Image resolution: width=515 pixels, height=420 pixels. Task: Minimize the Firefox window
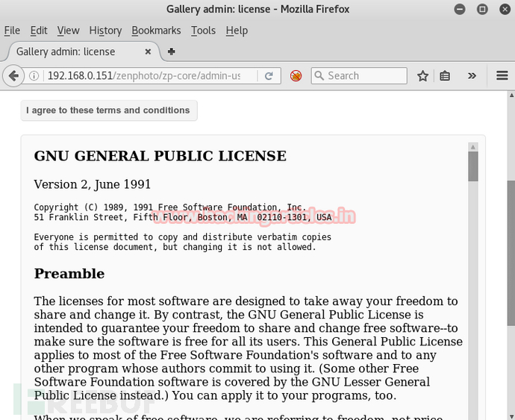click(460, 9)
